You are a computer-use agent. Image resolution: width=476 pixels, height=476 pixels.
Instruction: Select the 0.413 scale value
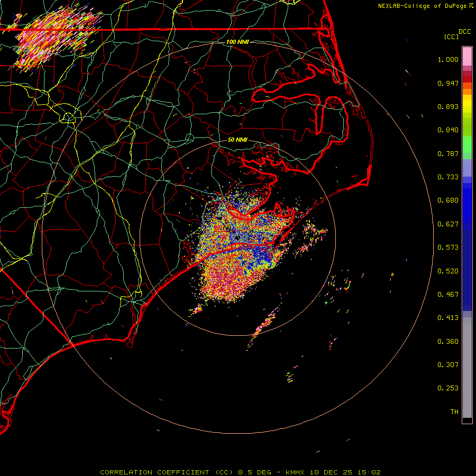(448, 318)
